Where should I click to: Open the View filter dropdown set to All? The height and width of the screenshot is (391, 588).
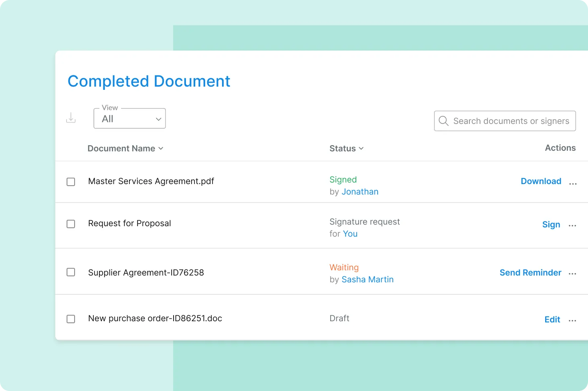click(x=129, y=118)
